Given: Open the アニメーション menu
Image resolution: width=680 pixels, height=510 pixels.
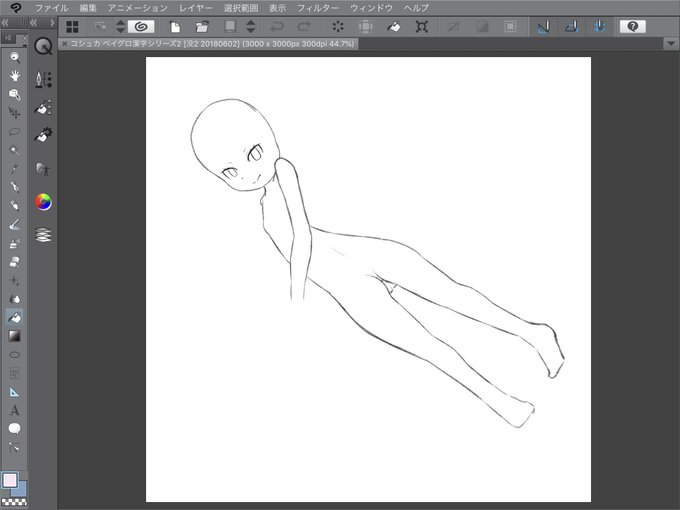Looking at the screenshot, I should pyautogui.click(x=138, y=8).
